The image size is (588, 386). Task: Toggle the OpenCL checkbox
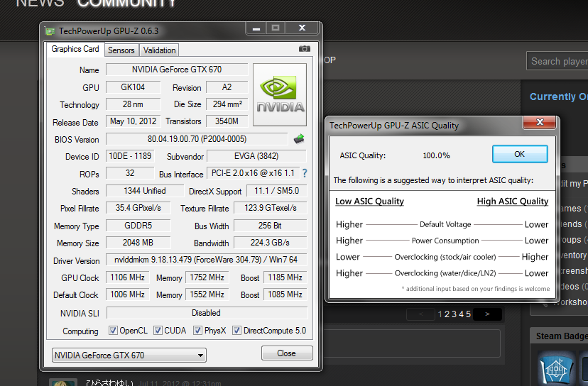pyautogui.click(x=113, y=331)
